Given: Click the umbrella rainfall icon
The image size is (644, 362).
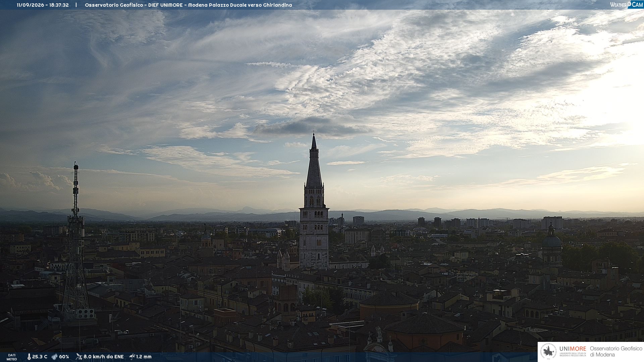Looking at the screenshot, I should tap(132, 357).
